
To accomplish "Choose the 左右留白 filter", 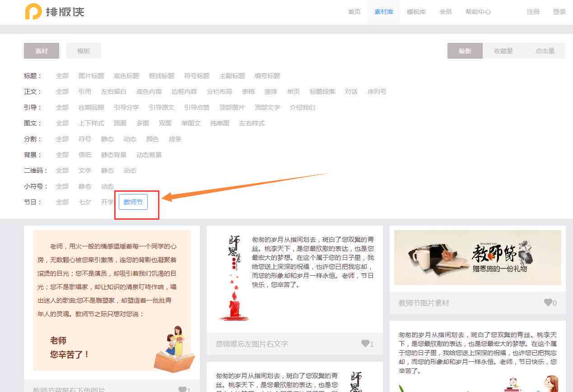I will pyautogui.click(x=114, y=92).
